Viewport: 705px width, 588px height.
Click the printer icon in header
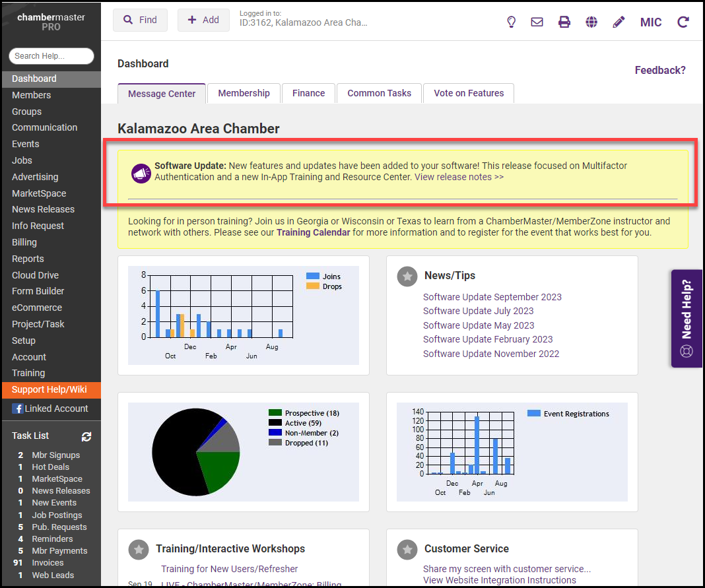click(564, 22)
